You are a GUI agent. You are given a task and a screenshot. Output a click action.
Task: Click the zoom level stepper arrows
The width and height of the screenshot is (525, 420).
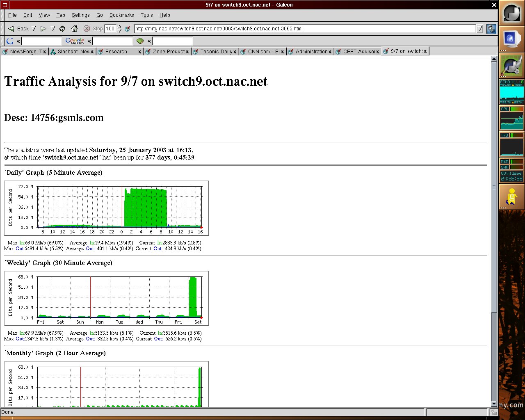(119, 29)
